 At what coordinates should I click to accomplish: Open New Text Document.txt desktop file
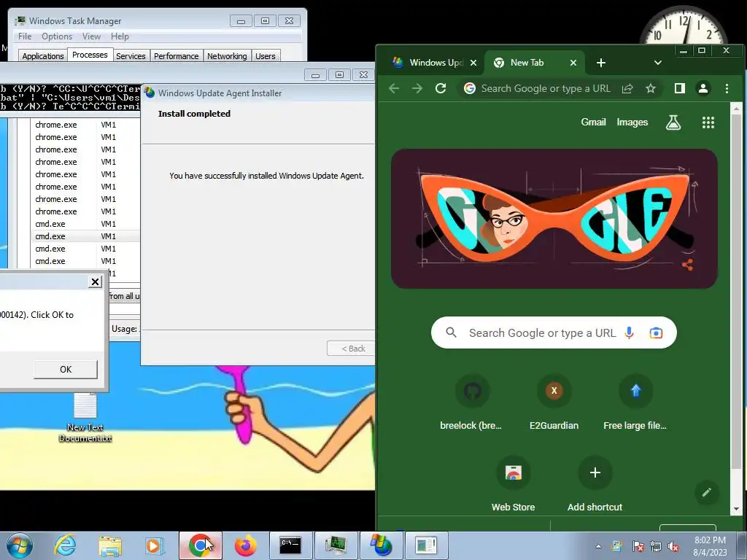pos(85,418)
